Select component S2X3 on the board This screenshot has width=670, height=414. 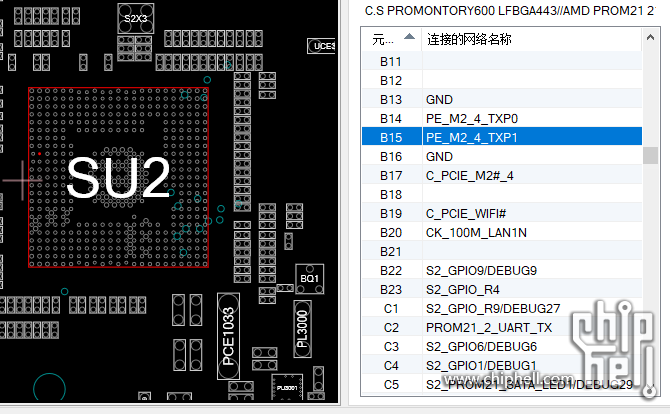click(135, 18)
